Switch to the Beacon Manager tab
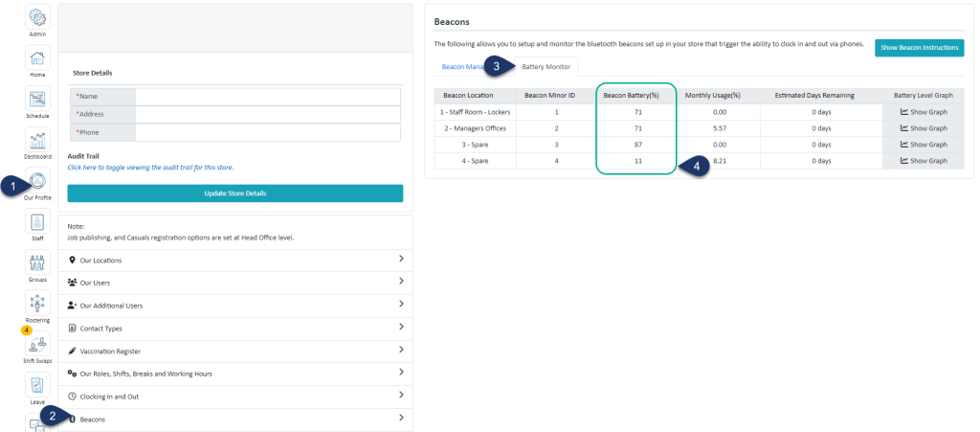 (462, 67)
